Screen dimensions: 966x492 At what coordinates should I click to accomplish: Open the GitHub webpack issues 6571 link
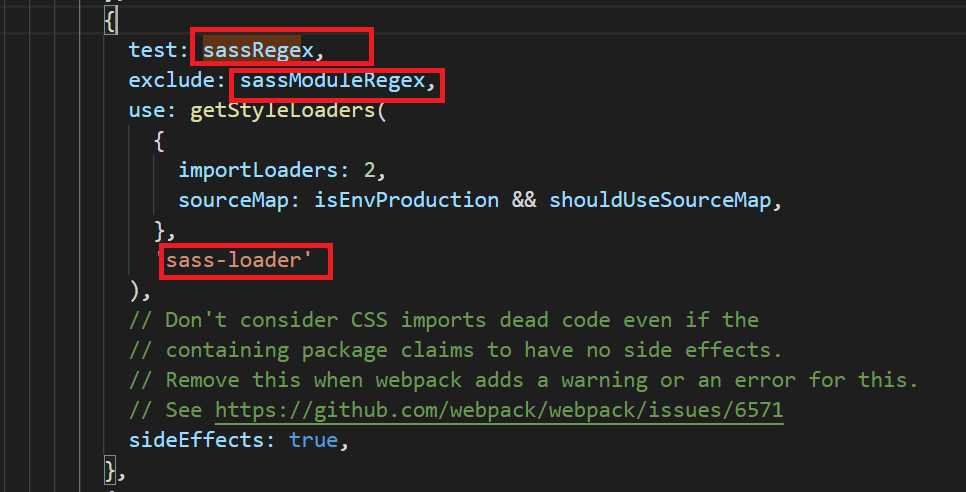[499, 410]
